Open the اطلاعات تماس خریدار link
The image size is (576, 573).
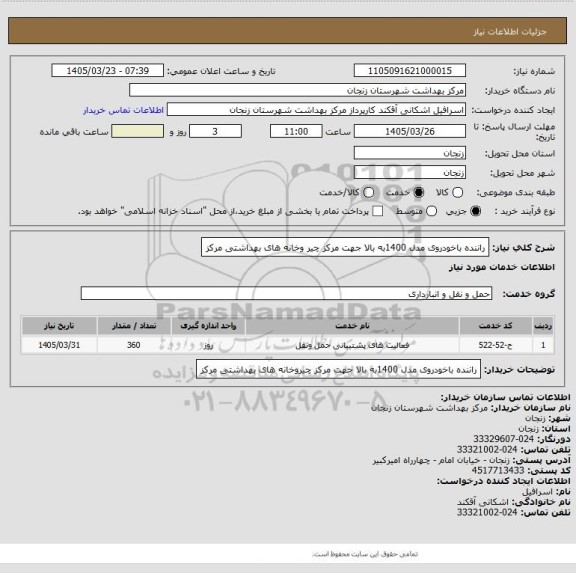point(123,110)
